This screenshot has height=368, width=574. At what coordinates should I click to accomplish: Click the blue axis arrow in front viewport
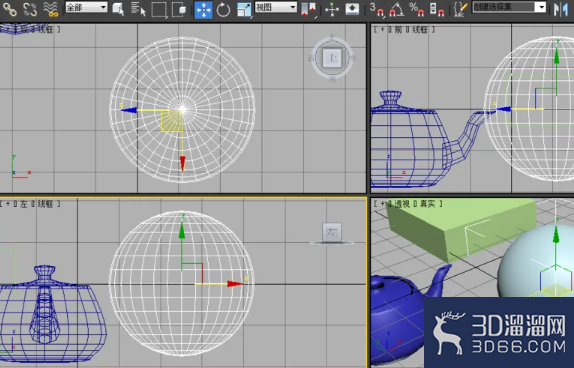point(504,109)
